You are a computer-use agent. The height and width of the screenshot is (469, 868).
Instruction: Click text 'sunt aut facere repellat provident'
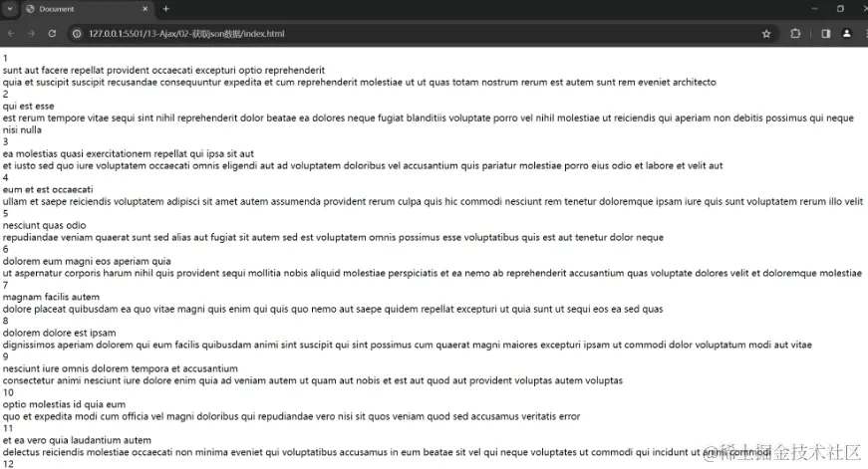(x=76, y=71)
